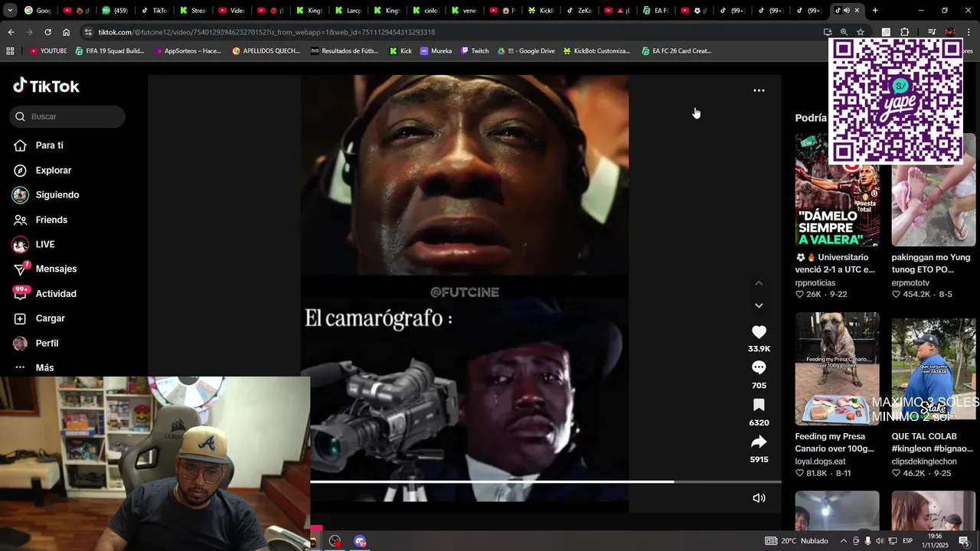Open the clipsdekinglechon account link
The image size is (980, 551).
click(x=924, y=461)
